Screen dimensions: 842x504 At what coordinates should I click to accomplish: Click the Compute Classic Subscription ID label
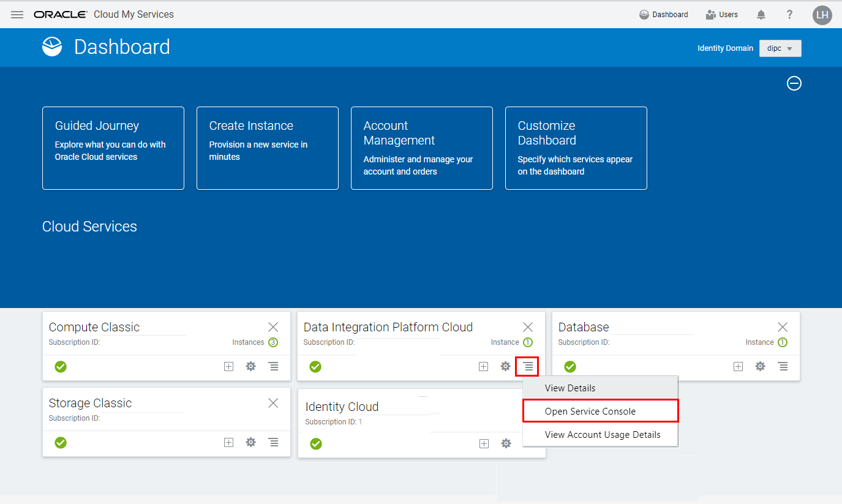point(74,342)
